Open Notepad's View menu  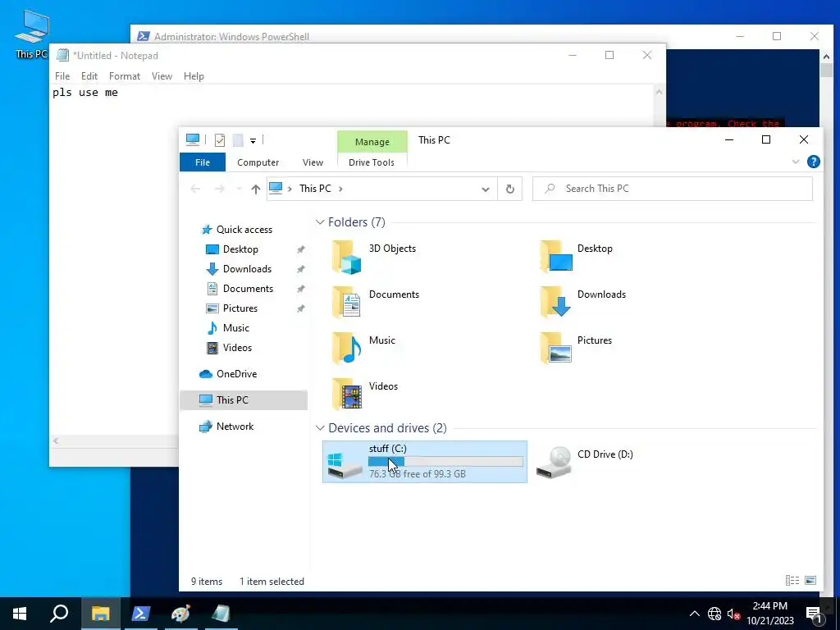pos(162,76)
